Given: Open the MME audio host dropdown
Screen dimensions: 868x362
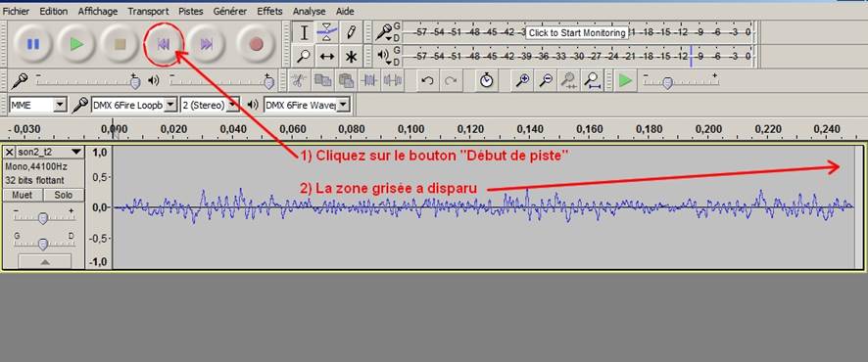Looking at the screenshot, I should 38,105.
